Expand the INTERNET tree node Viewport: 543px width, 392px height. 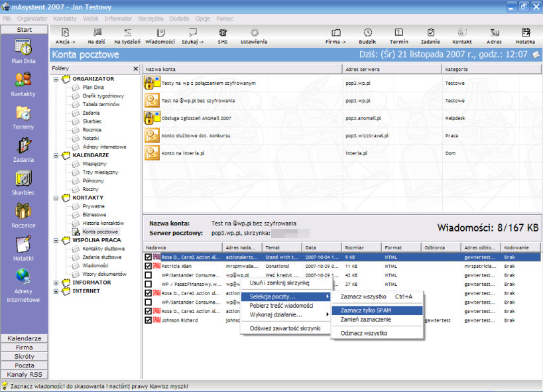point(56,291)
